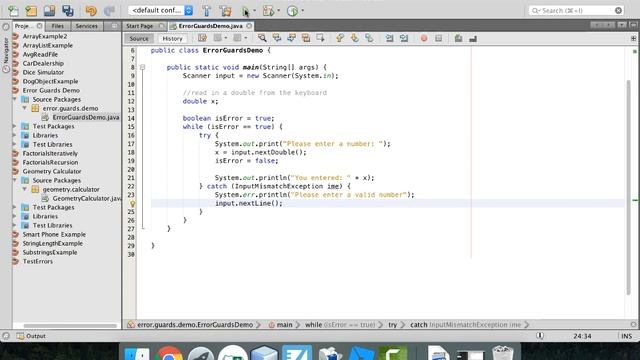Click the Projects panel horizontal scrollbar
Image resolution: width=640 pixels, height=360 pixels.
point(70,326)
